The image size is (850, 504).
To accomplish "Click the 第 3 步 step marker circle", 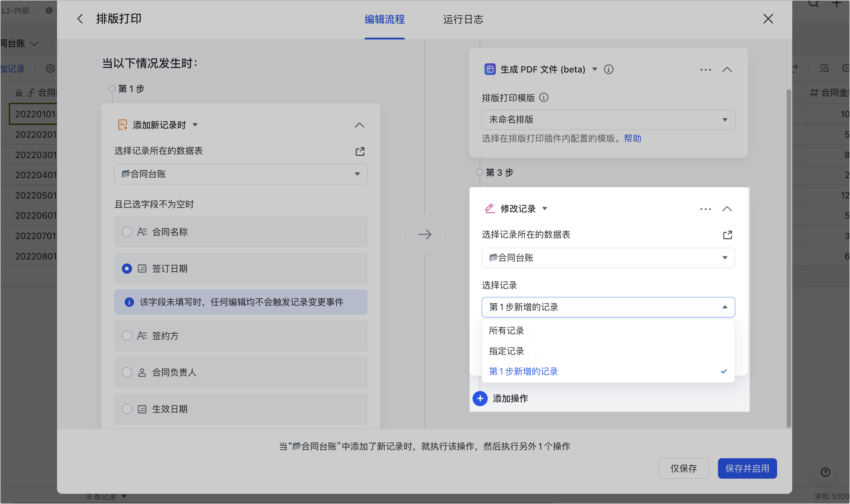I will click(x=480, y=172).
